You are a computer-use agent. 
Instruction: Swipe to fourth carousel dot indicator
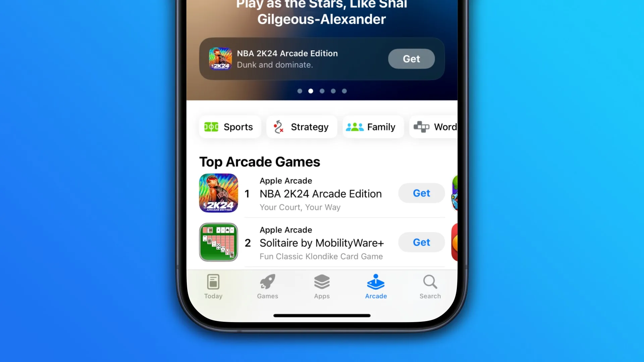333,91
